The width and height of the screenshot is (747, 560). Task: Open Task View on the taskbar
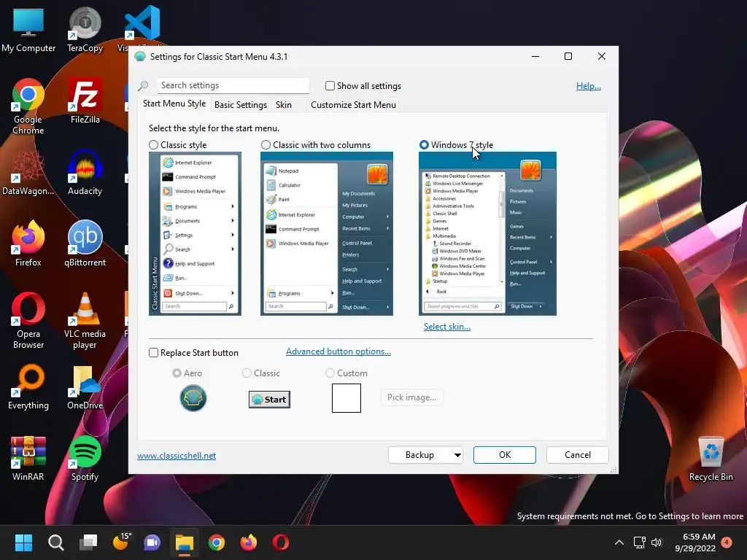click(x=88, y=542)
